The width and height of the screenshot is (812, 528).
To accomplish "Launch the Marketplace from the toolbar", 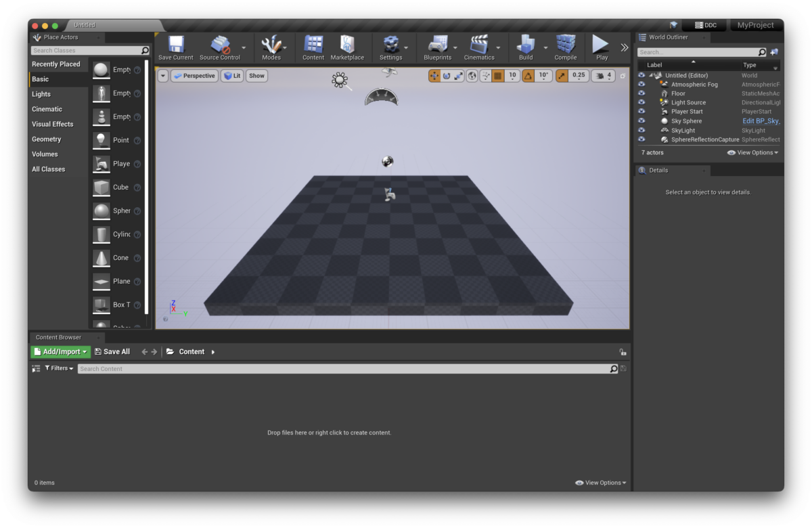I will (x=347, y=47).
